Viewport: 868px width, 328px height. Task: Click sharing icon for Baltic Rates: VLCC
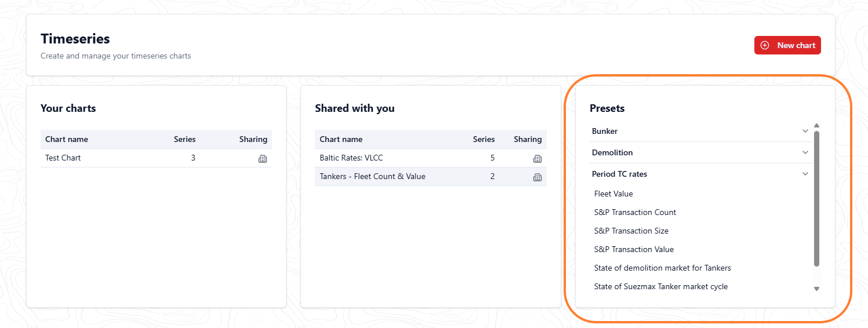coord(537,158)
